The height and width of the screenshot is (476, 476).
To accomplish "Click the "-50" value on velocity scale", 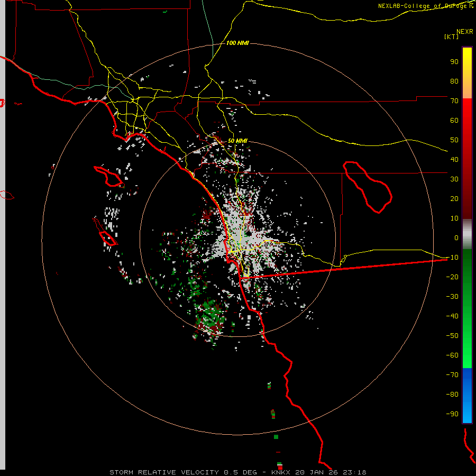I will point(452,335).
